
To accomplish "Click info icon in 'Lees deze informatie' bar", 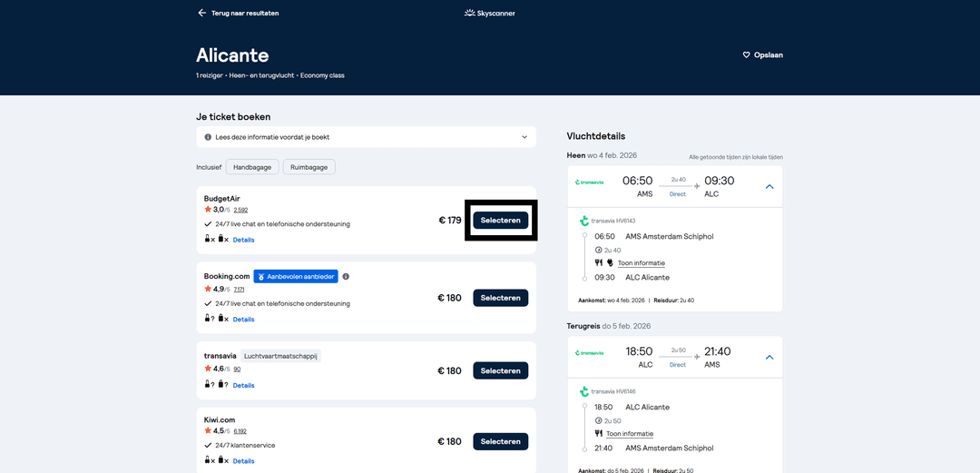I will (208, 137).
